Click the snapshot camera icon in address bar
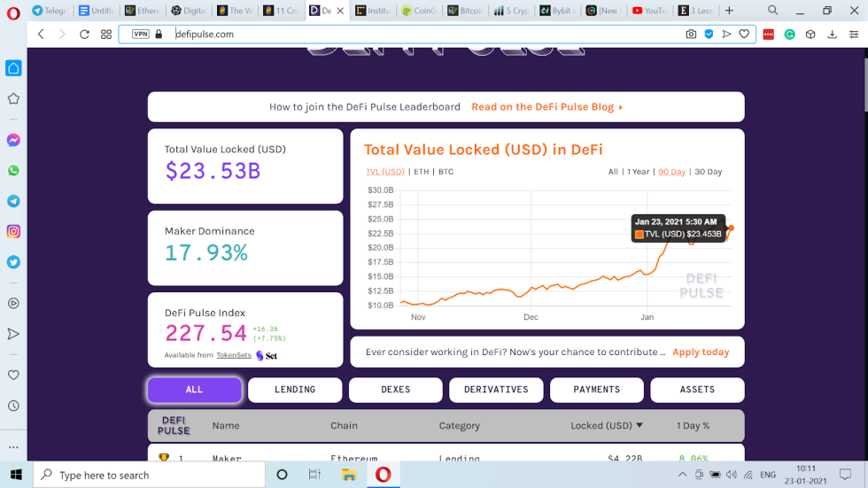 point(691,34)
